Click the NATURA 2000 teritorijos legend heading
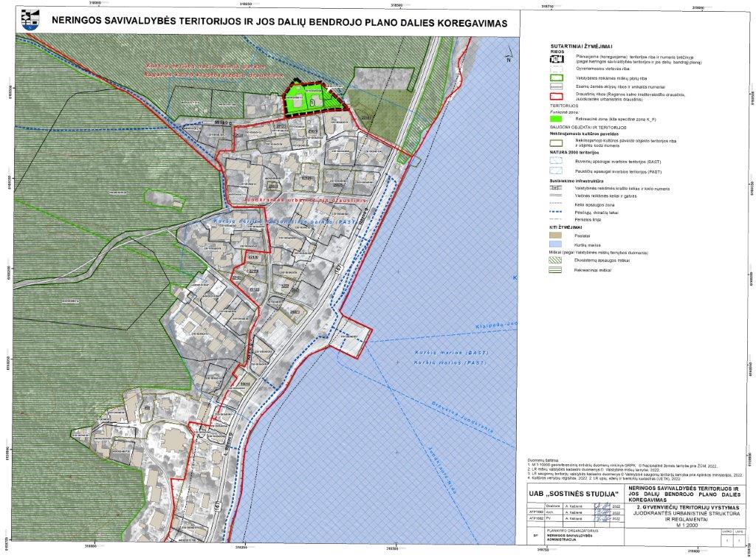Screen dimensions: 756x558 pyautogui.click(x=573, y=151)
